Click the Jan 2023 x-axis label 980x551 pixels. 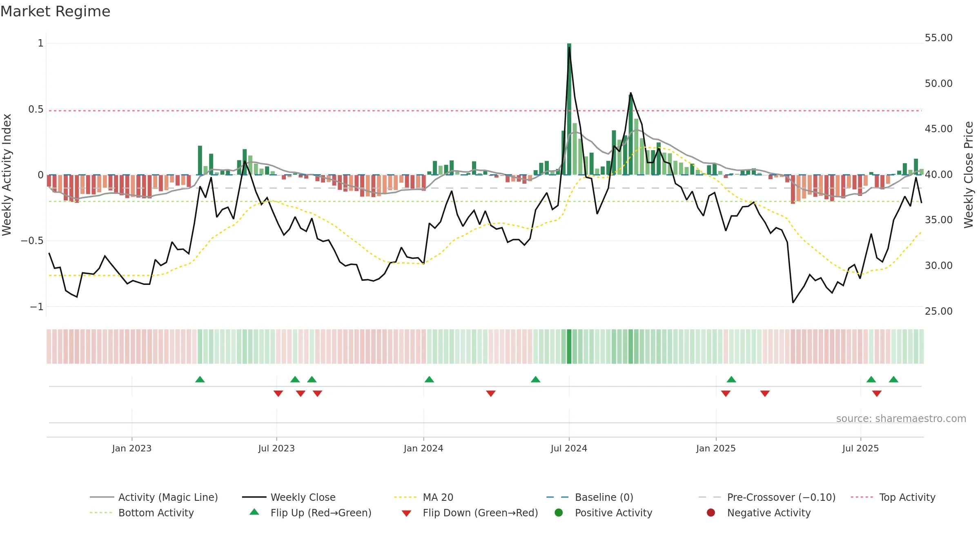132,448
